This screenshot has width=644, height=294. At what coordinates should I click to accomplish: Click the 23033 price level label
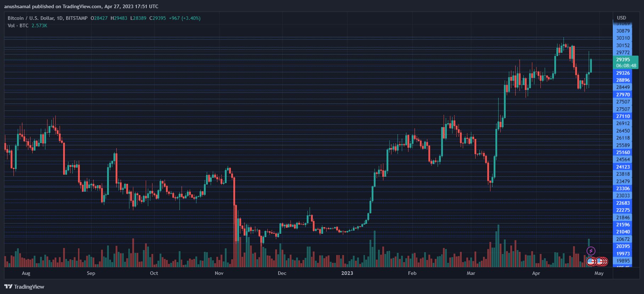(x=623, y=196)
